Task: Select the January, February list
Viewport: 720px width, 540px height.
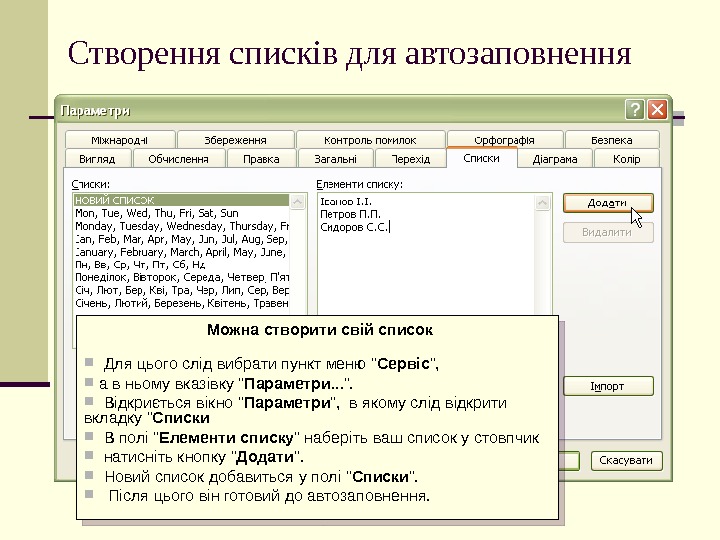Action: click(181, 252)
